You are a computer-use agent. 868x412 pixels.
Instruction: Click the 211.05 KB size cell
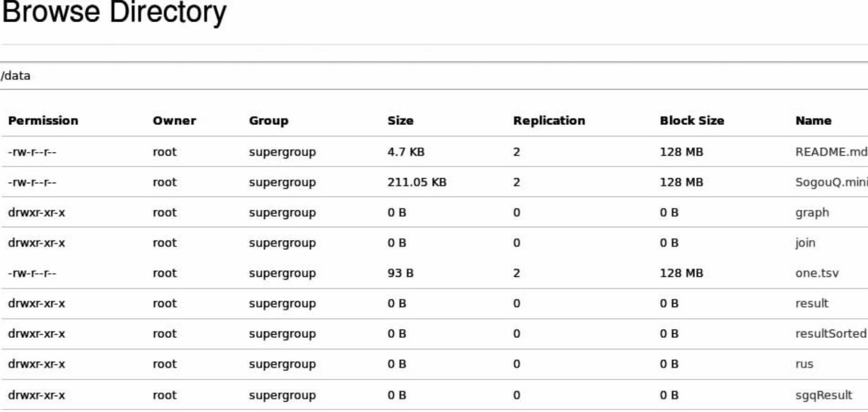pyautogui.click(x=417, y=182)
